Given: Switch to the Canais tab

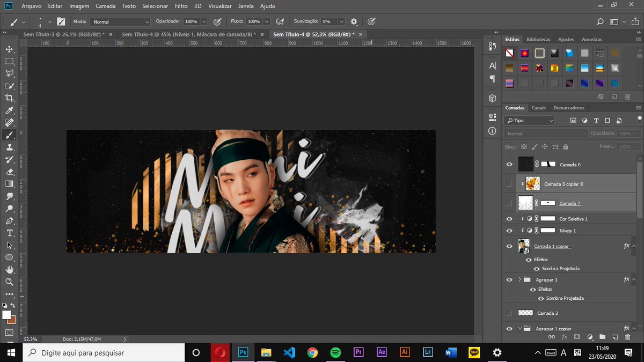Looking at the screenshot, I should 539,108.
